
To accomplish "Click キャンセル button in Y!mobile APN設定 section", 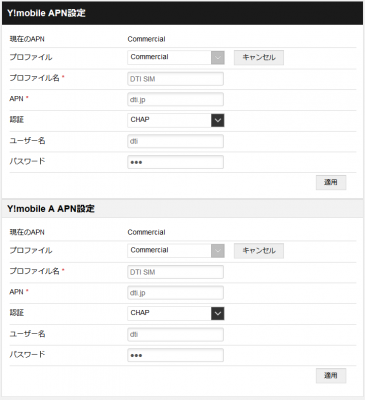I will (259, 57).
